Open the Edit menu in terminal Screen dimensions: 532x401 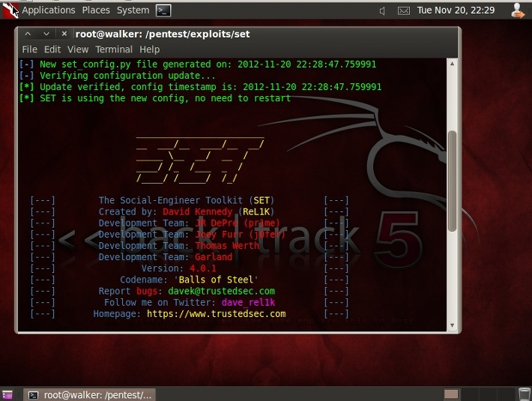[x=52, y=49]
